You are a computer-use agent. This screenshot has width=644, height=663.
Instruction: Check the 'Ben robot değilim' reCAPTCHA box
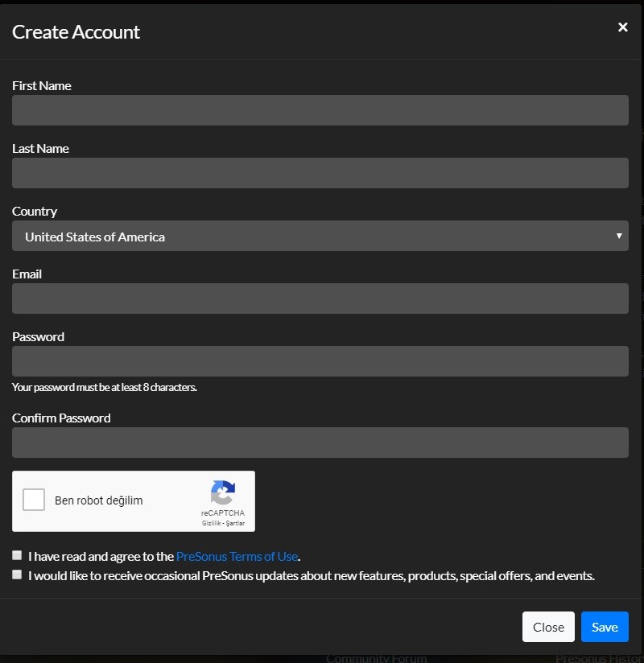[x=34, y=500]
